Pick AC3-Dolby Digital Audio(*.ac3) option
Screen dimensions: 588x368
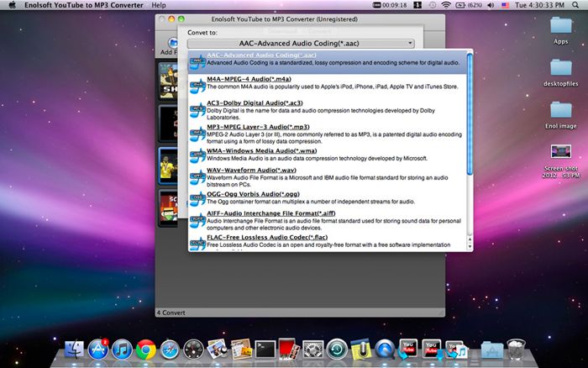(x=328, y=110)
